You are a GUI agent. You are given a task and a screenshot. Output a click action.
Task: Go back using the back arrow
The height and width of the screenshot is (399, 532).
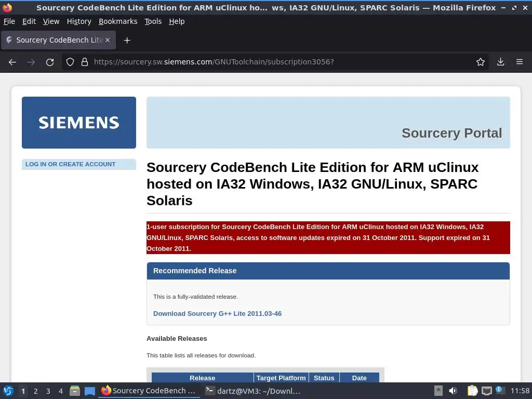12,62
